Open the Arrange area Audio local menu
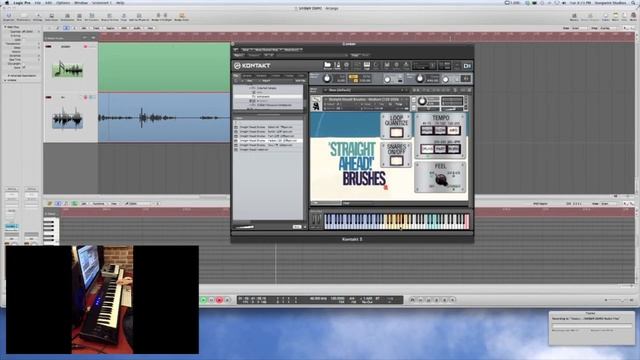This screenshot has height=360, width=640. (137, 28)
